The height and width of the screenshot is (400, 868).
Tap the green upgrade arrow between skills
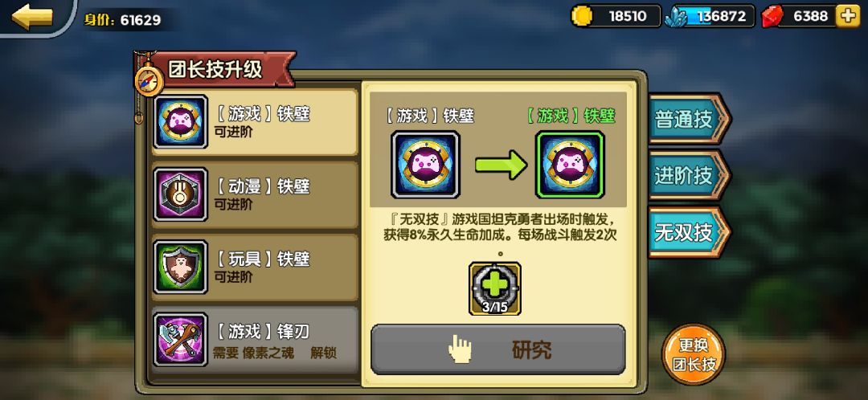(501, 165)
